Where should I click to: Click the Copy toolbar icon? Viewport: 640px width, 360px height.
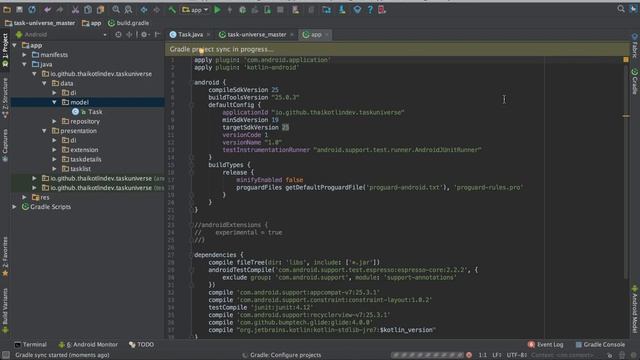click(88, 9)
